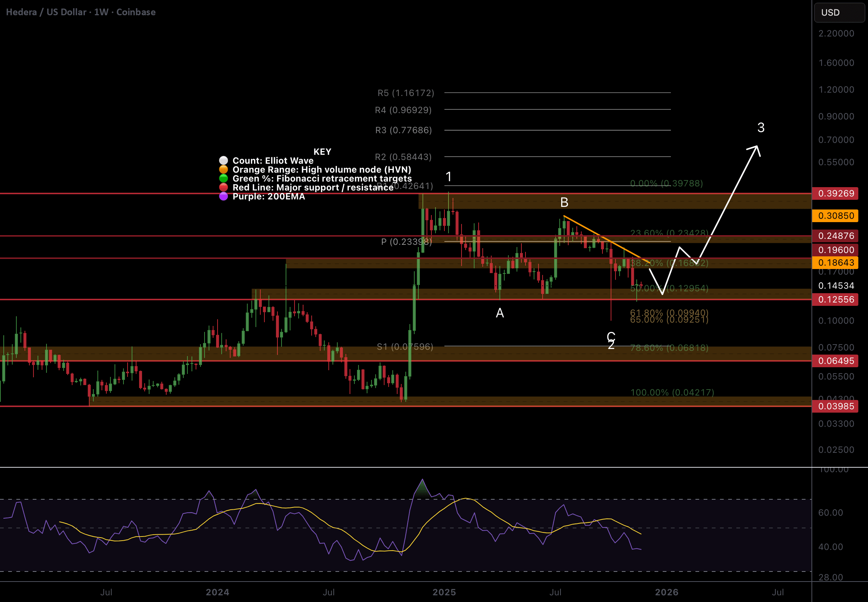Click the KEY legend heading
Screen dimensions: 868x602
(x=322, y=152)
